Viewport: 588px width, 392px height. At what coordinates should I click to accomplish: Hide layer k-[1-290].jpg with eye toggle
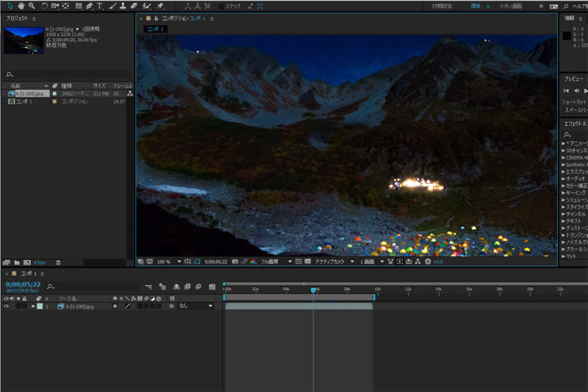click(x=6, y=307)
